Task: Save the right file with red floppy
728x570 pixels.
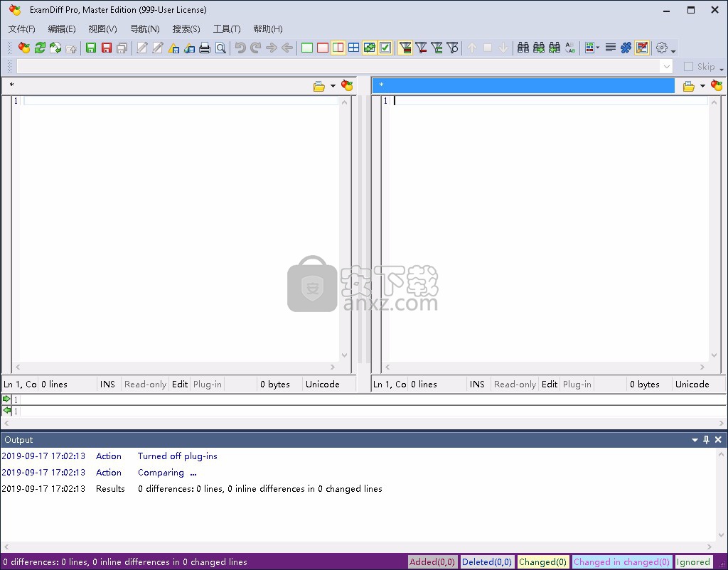Action: point(107,48)
